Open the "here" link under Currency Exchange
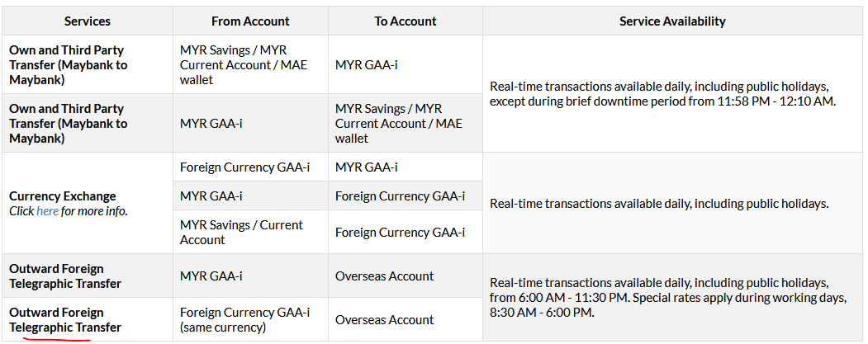This screenshot has height=344, width=868. click(47, 211)
